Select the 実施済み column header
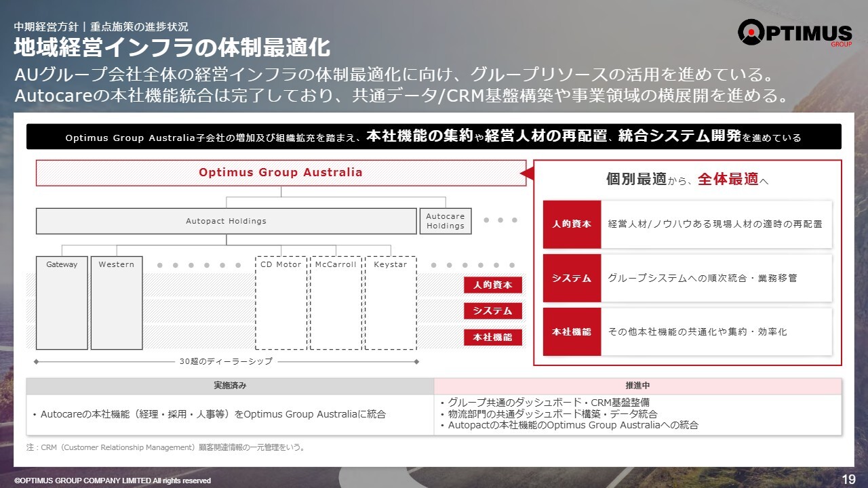Viewport: 868px width, 488px height. [230, 386]
